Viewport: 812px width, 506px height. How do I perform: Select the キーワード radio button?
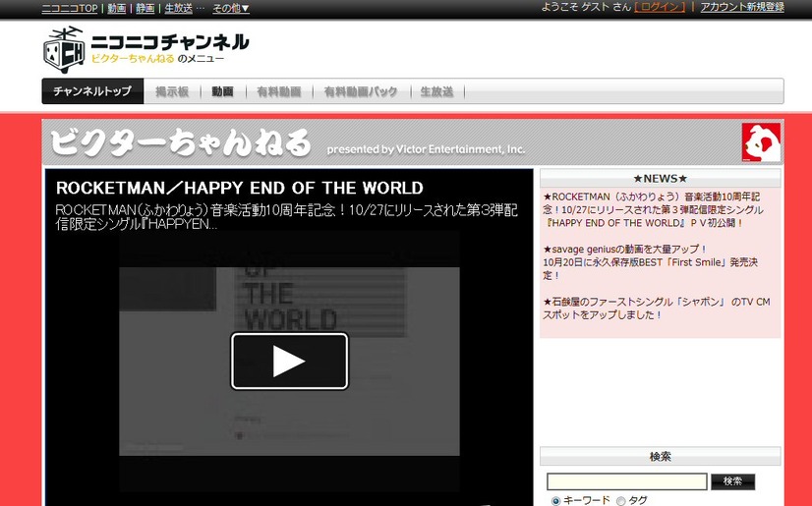pos(555,500)
